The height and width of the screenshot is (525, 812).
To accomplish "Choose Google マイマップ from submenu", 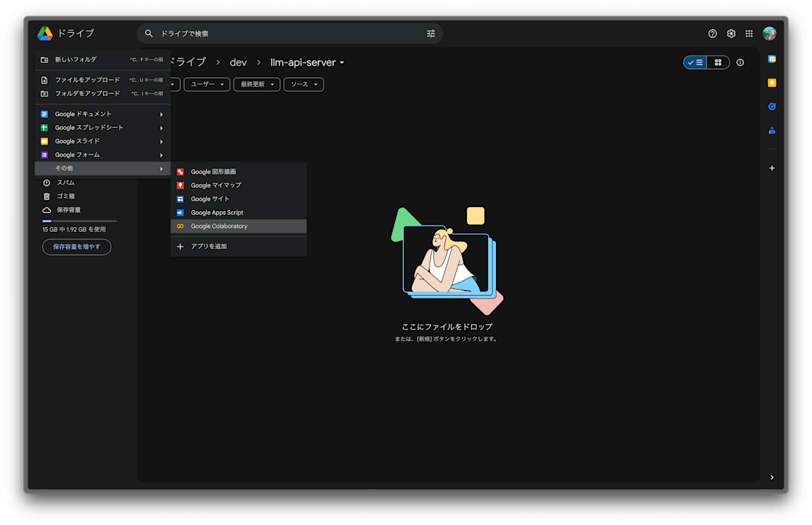I will pyautogui.click(x=239, y=185).
